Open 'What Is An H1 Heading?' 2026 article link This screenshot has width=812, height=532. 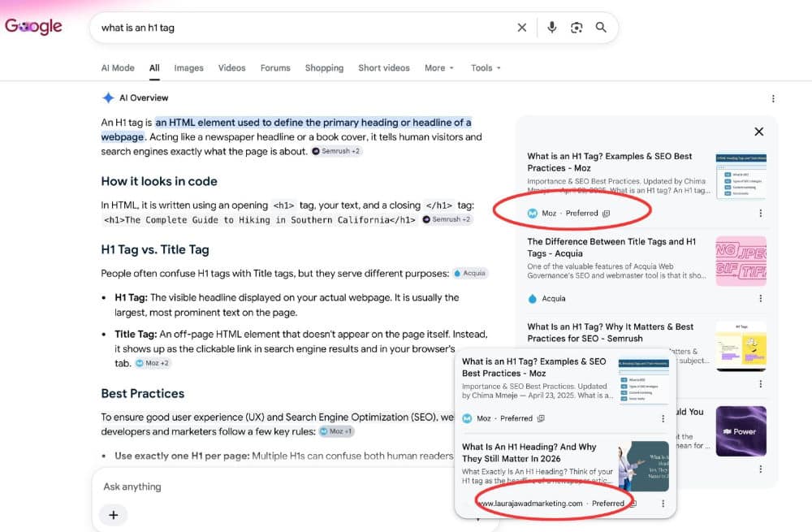click(x=529, y=452)
